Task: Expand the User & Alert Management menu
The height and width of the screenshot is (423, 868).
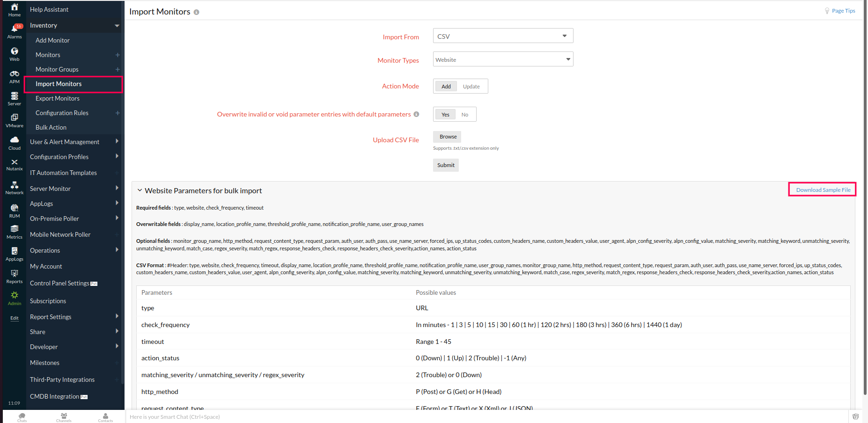Action: point(65,142)
